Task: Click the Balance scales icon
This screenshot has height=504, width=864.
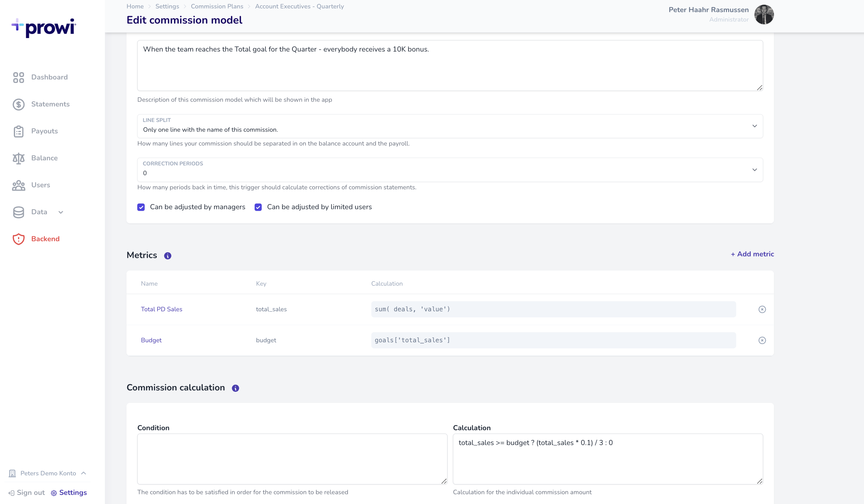Action: (x=19, y=158)
